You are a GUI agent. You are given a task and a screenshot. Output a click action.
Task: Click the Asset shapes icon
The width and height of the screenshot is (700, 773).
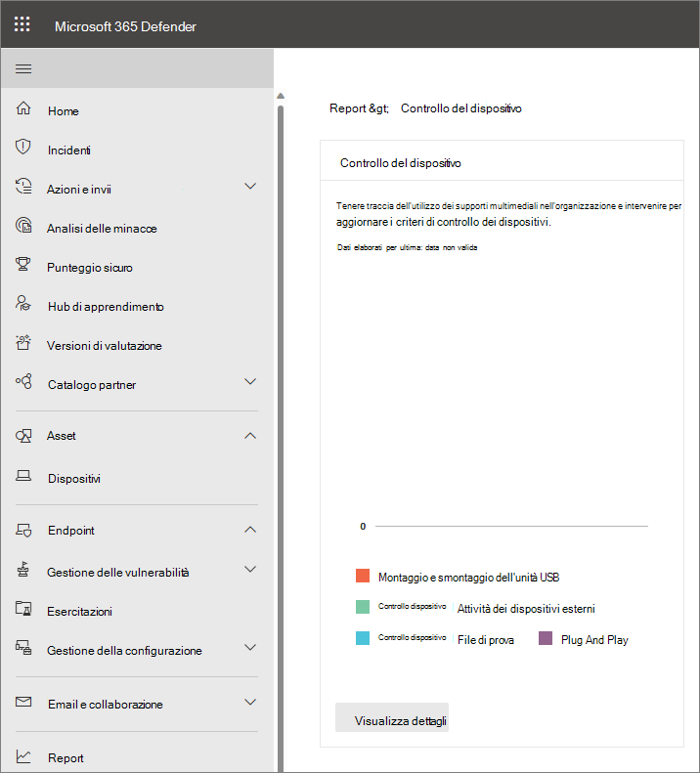pos(23,436)
